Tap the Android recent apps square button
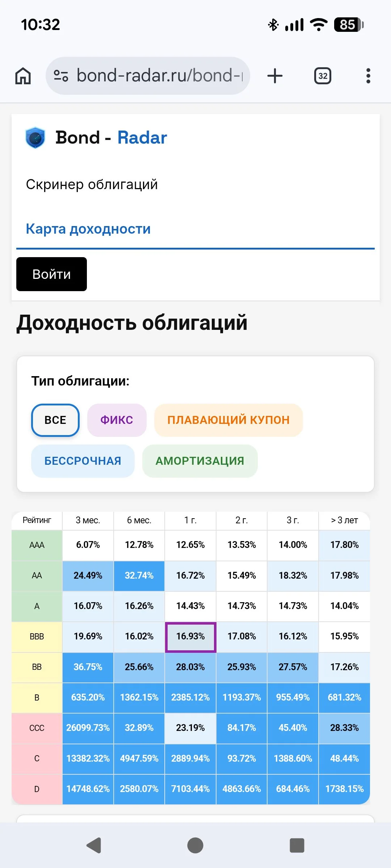The width and height of the screenshot is (391, 868). 297,846
